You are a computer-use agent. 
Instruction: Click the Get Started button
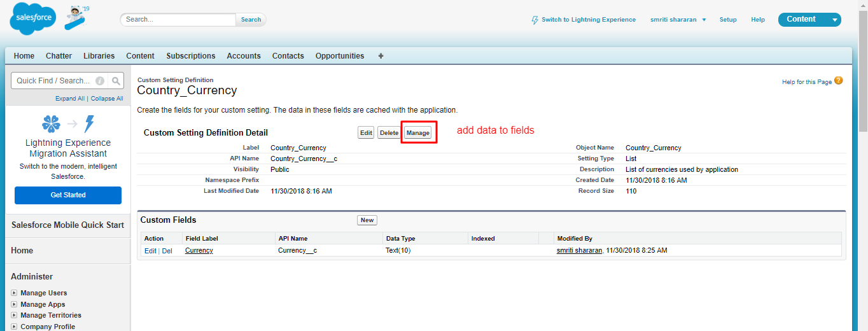[x=68, y=195]
